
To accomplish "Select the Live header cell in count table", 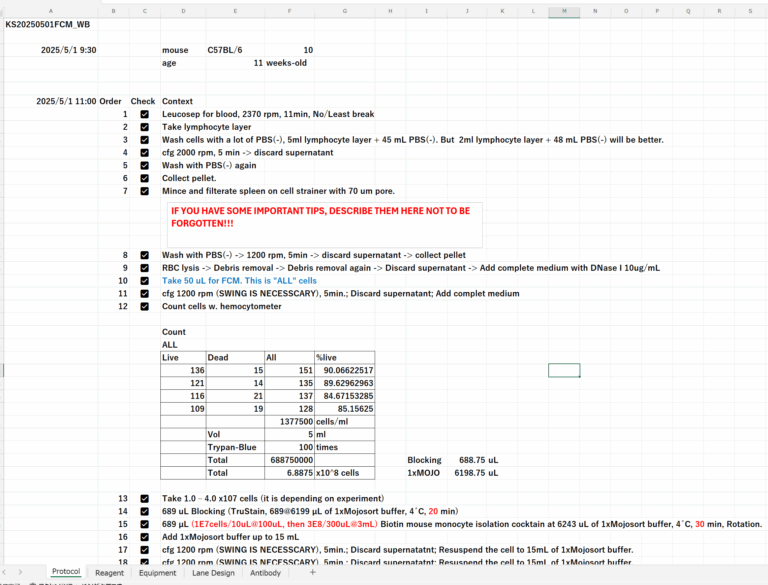I will (183, 358).
